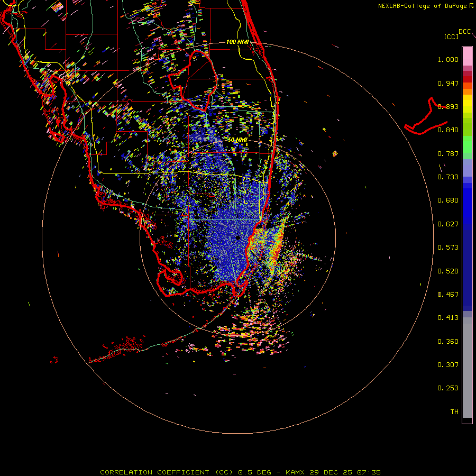This screenshot has height=476, width=476.
Task: Select the 0.360 legend value
Action: [x=448, y=342]
